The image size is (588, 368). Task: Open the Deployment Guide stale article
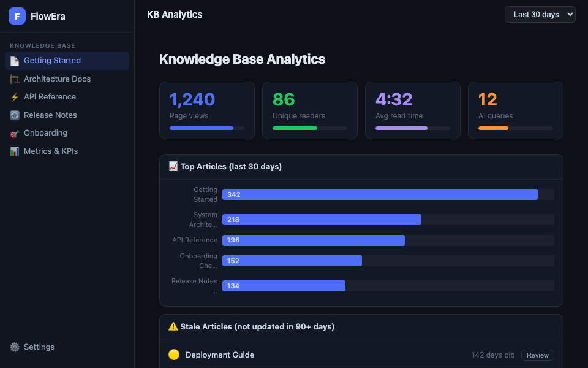pos(220,355)
